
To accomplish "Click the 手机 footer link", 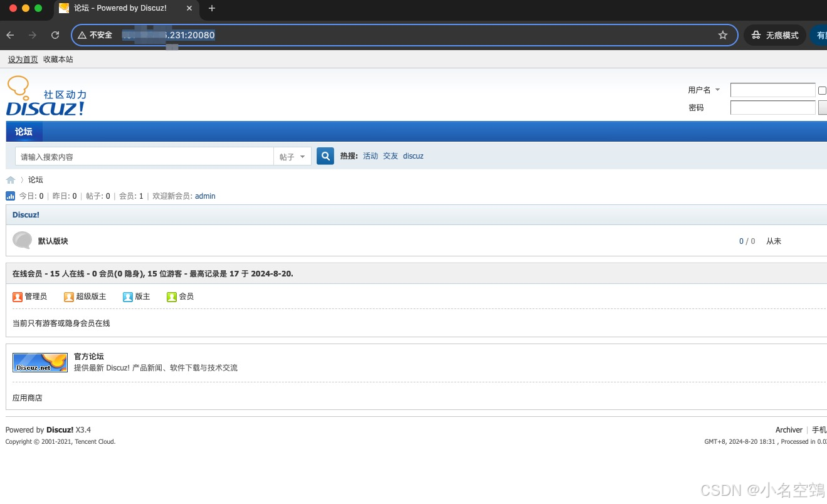I will point(819,430).
